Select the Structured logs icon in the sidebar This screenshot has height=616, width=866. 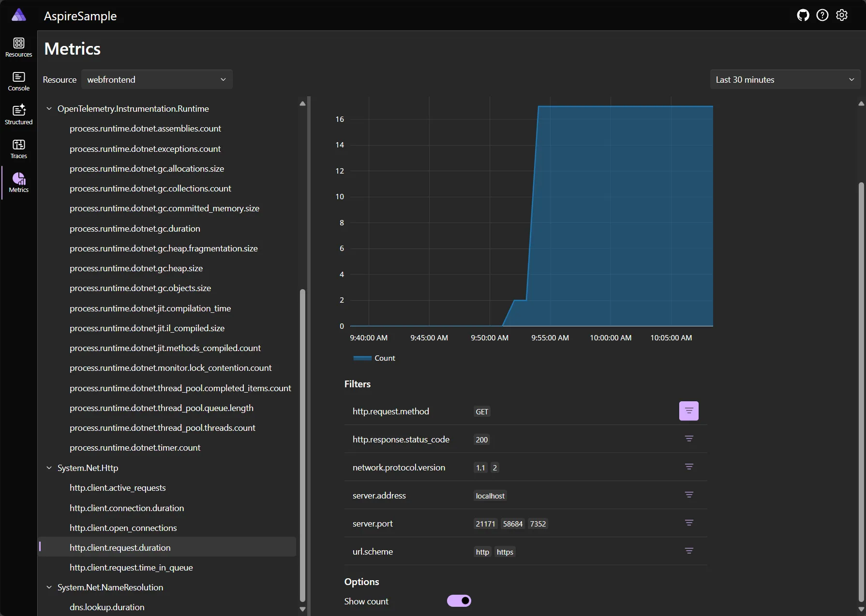click(x=18, y=114)
